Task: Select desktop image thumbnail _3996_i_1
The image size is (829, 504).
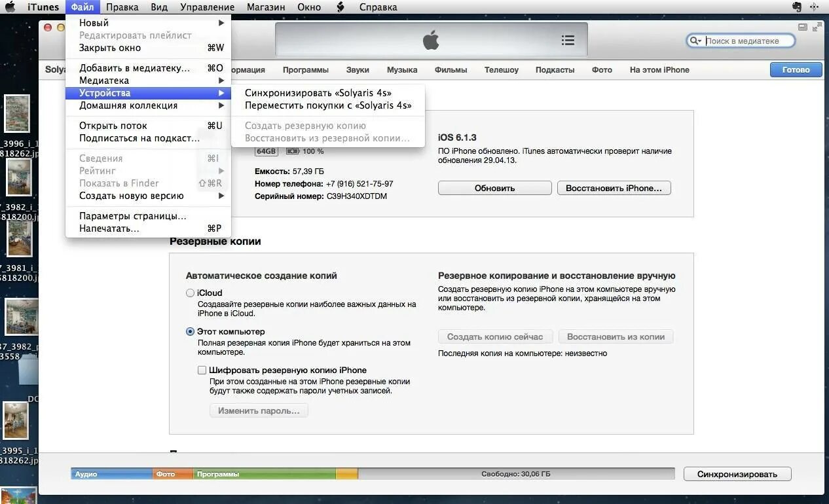Action: (x=17, y=113)
